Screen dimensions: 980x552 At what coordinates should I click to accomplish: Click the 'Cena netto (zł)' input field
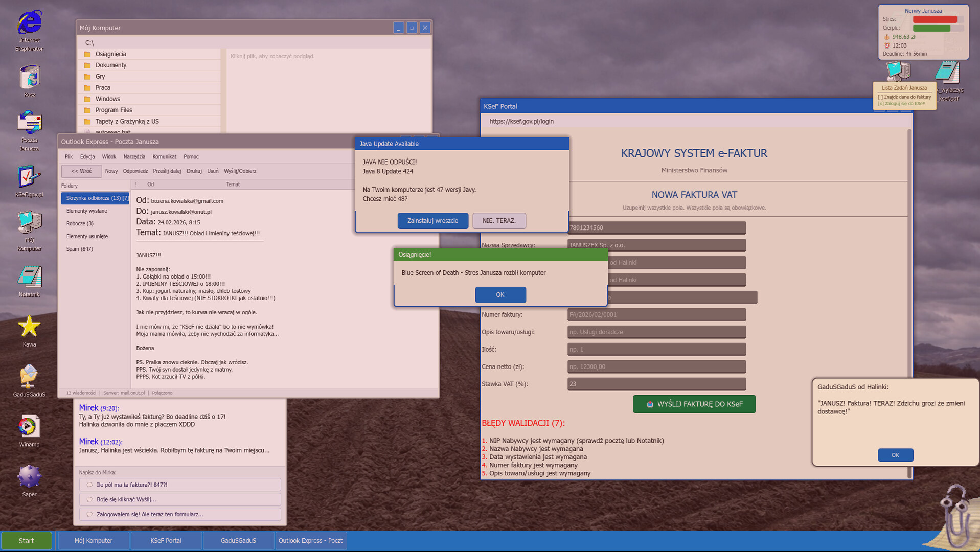[x=656, y=367]
